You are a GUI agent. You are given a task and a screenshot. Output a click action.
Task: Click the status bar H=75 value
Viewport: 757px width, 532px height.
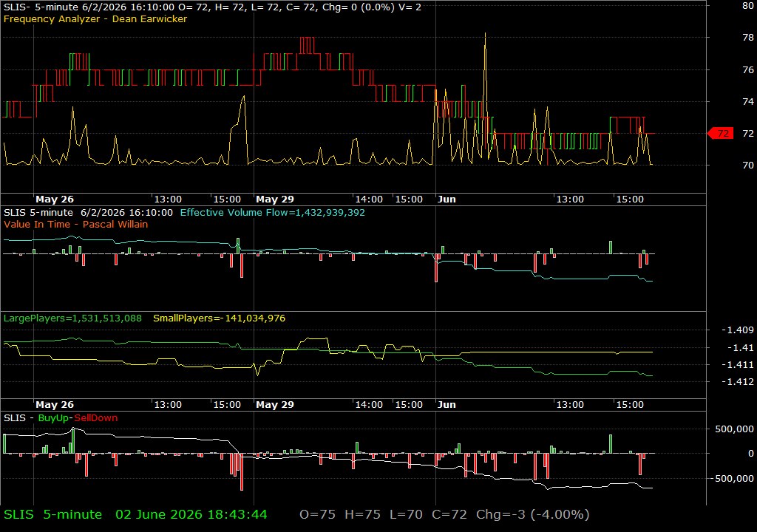click(362, 514)
